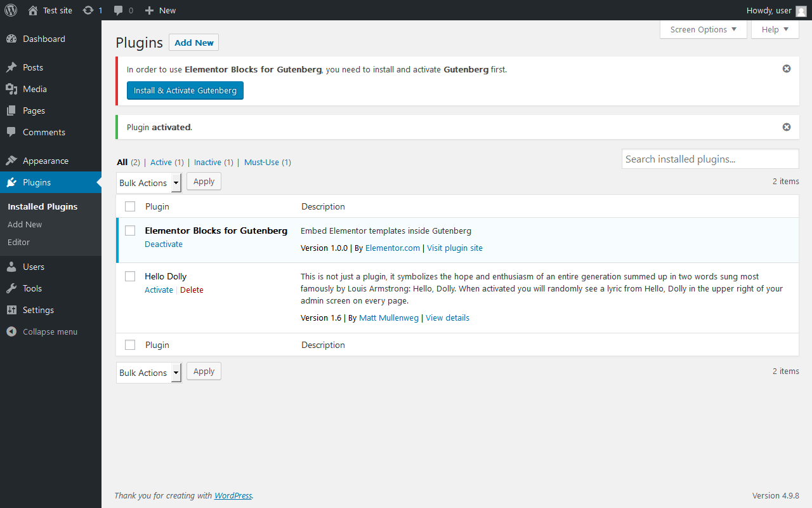
Task: Open the Media menu item
Action: (51, 89)
